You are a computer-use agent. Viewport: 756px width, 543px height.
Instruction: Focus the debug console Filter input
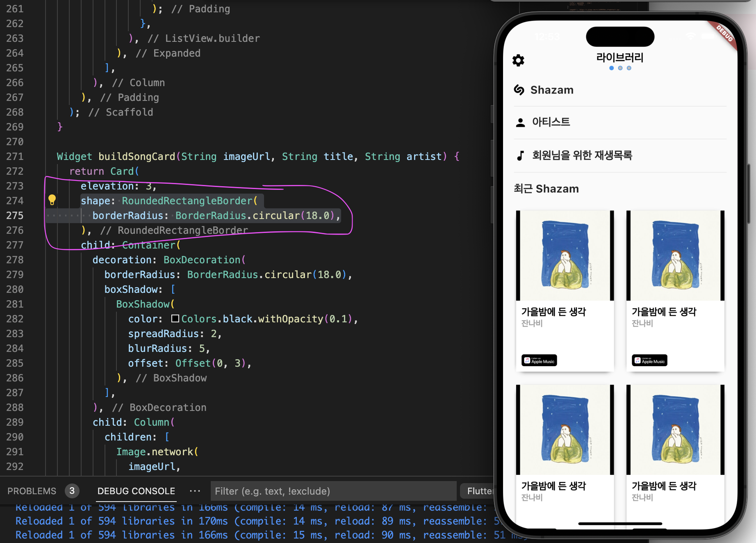[x=333, y=491]
